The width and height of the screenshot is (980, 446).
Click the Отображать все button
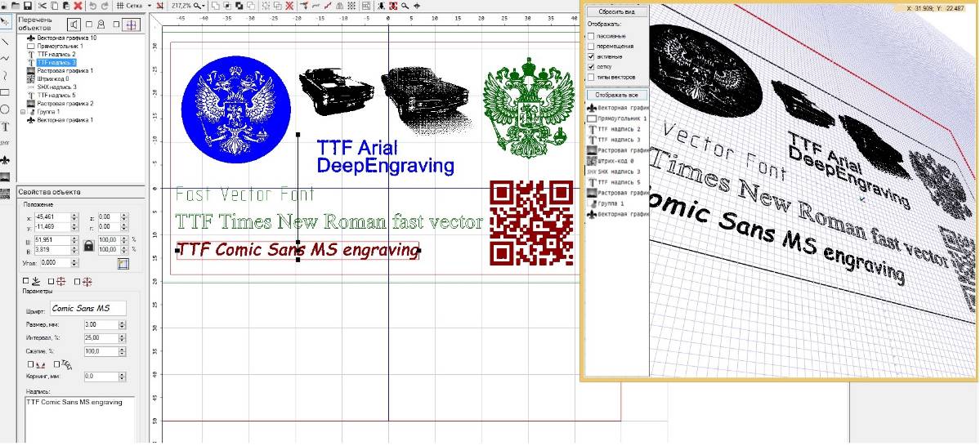(x=616, y=95)
